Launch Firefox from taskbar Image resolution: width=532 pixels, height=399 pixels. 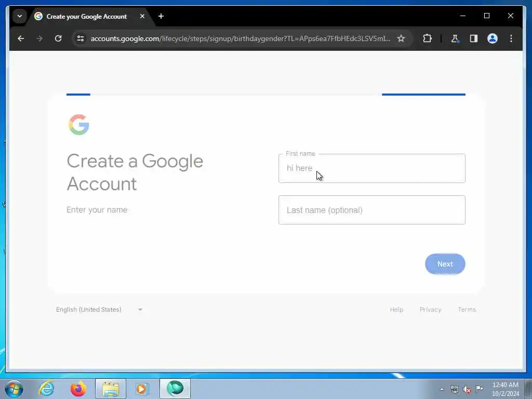point(78,389)
